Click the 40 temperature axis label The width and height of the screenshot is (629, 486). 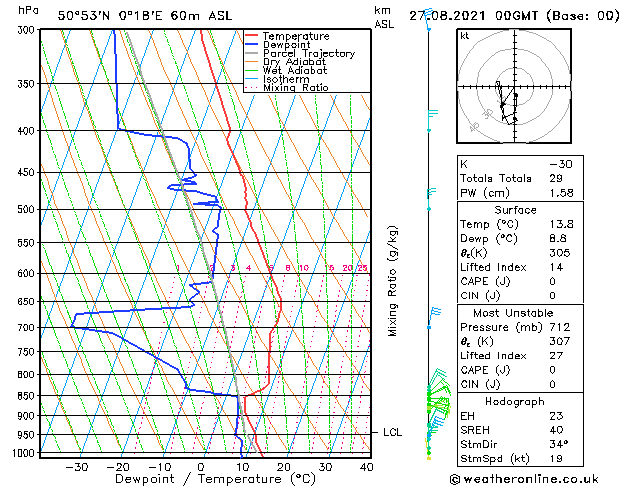(x=367, y=467)
